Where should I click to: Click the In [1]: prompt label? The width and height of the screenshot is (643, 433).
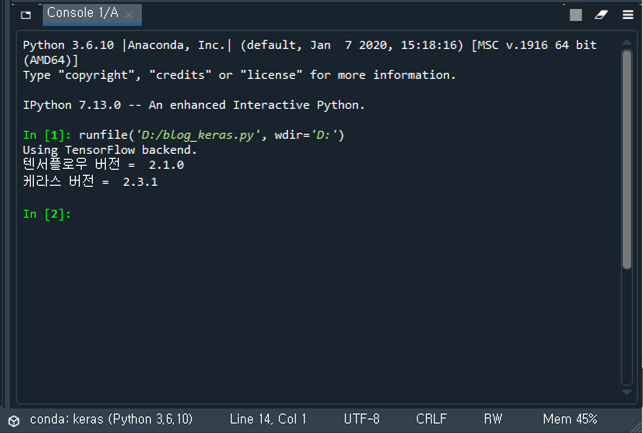pyautogui.click(x=47, y=135)
